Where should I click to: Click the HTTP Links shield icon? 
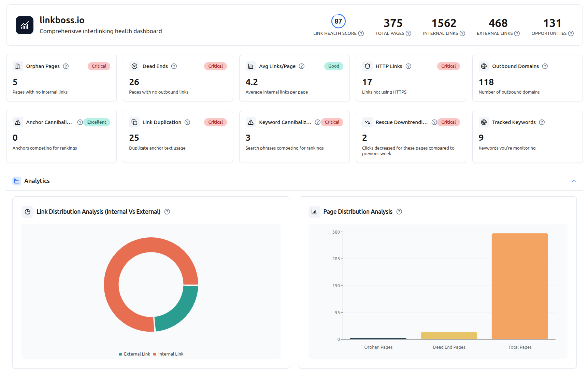point(367,66)
